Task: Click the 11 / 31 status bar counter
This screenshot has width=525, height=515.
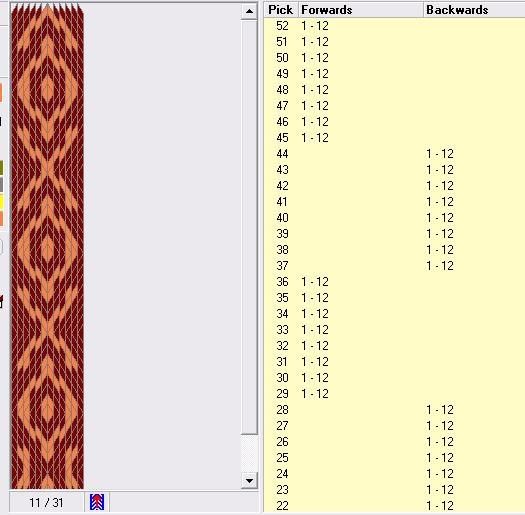Action: point(46,502)
